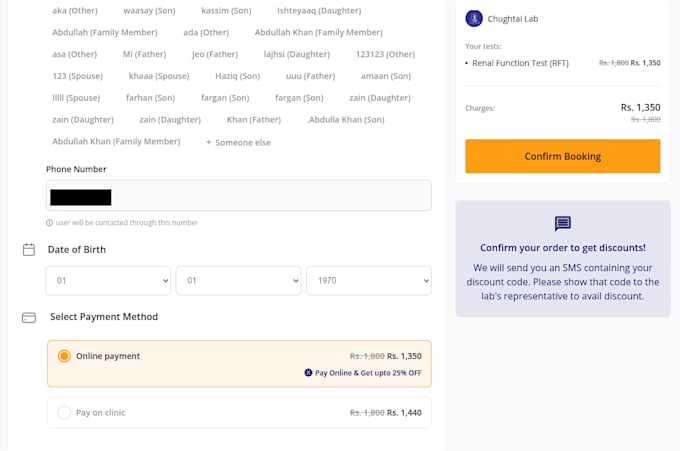Choose patient Abdullah (Family Member)
680x451 pixels.
[x=105, y=32]
